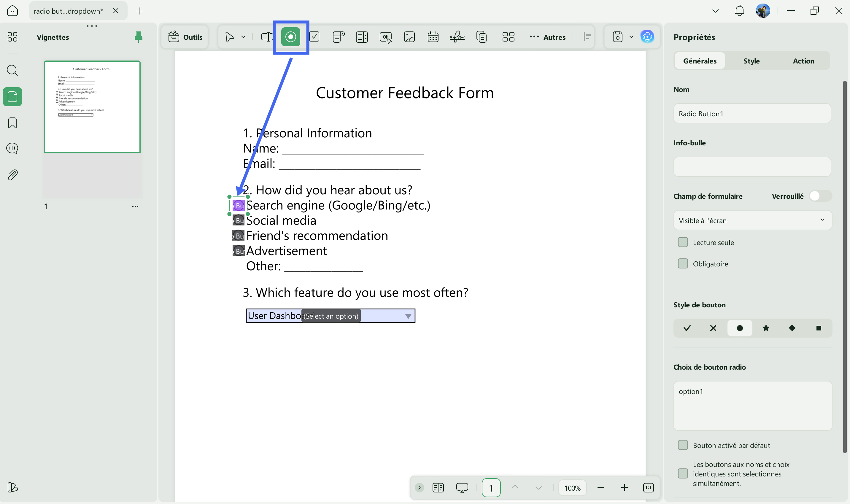850x504 pixels.
Task: Check the Obligatoire checkbox
Action: coord(683,263)
